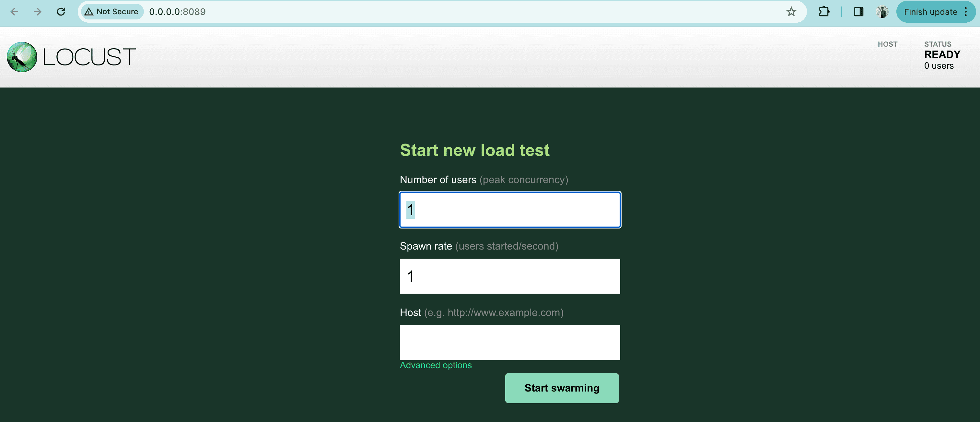Click the STATUS label in header
Image resolution: width=980 pixels, height=422 pixels.
click(x=938, y=44)
